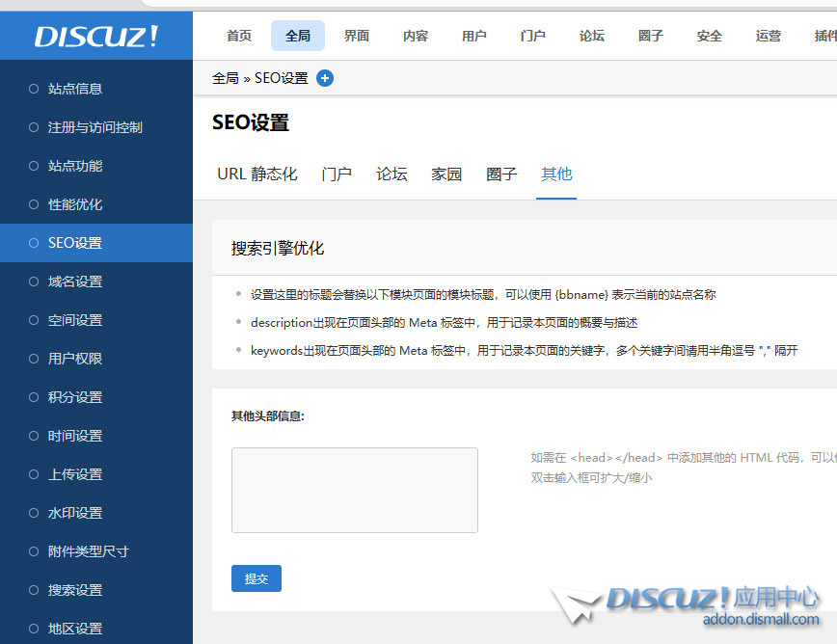The width and height of the screenshot is (837, 644).
Task: Click the Discuz! logo
Action: 96,37
